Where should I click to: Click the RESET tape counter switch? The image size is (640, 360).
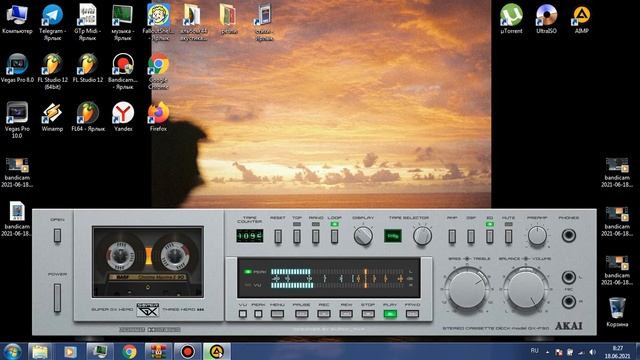coord(278,236)
